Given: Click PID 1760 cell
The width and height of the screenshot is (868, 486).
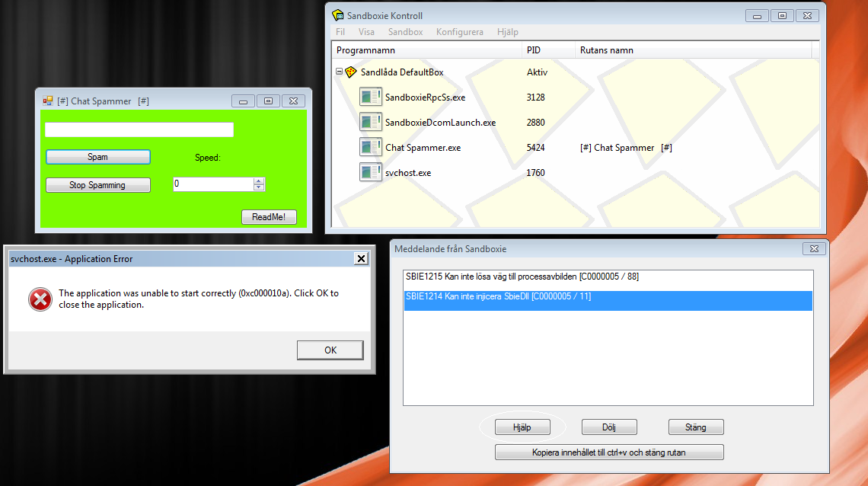Looking at the screenshot, I should 535,173.
